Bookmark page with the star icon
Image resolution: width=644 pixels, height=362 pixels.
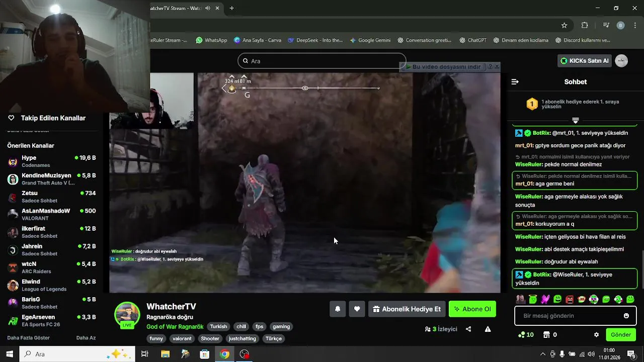point(565,25)
